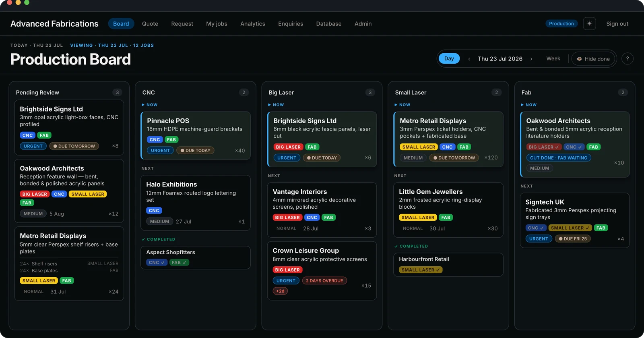Open the help question mark button
This screenshot has height=338, width=644.
point(627,59)
